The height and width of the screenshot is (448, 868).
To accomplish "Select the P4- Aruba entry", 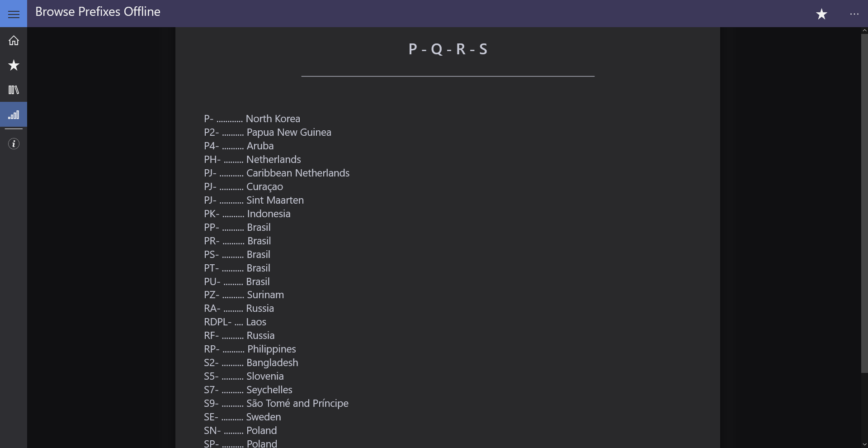I will click(239, 146).
